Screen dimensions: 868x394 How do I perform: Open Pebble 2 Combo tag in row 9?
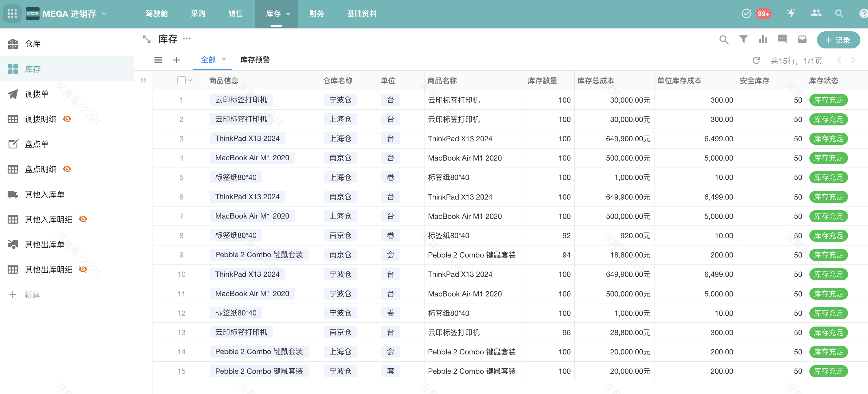pyautogui.click(x=259, y=255)
